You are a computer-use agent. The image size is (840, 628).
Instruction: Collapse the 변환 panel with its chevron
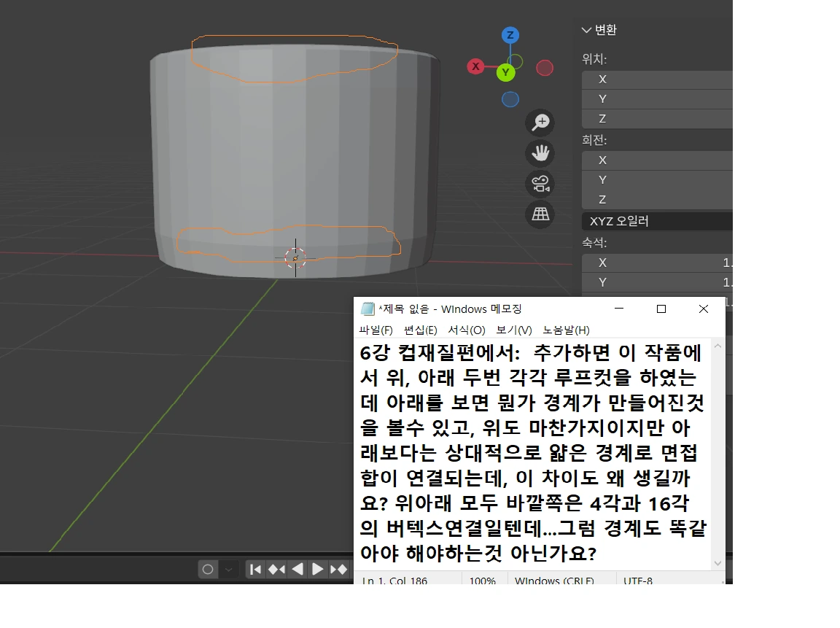[586, 30]
